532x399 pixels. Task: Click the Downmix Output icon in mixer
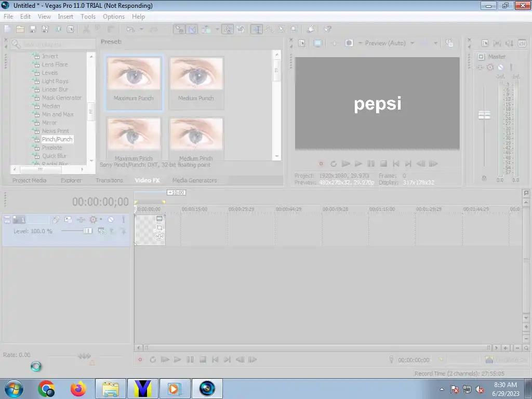click(497, 43)
